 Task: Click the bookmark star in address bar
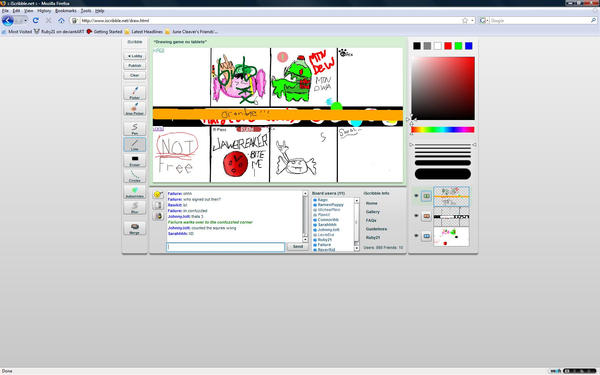coord(465,21)
